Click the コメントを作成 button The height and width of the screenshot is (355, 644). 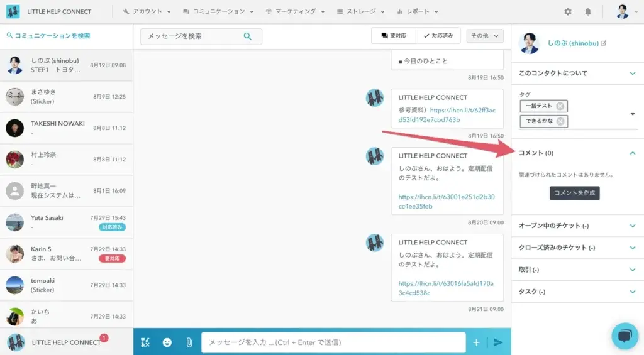[x=574, y=193]
